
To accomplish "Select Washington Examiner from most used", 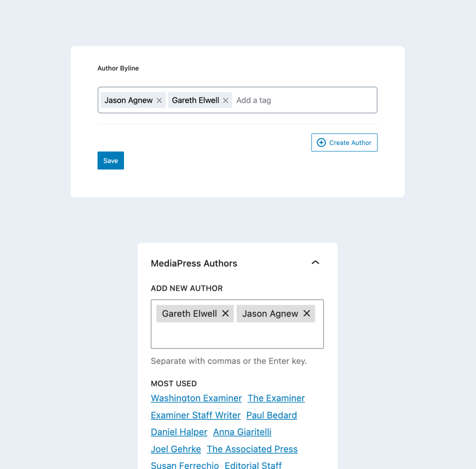I will [x=196, y=398].
